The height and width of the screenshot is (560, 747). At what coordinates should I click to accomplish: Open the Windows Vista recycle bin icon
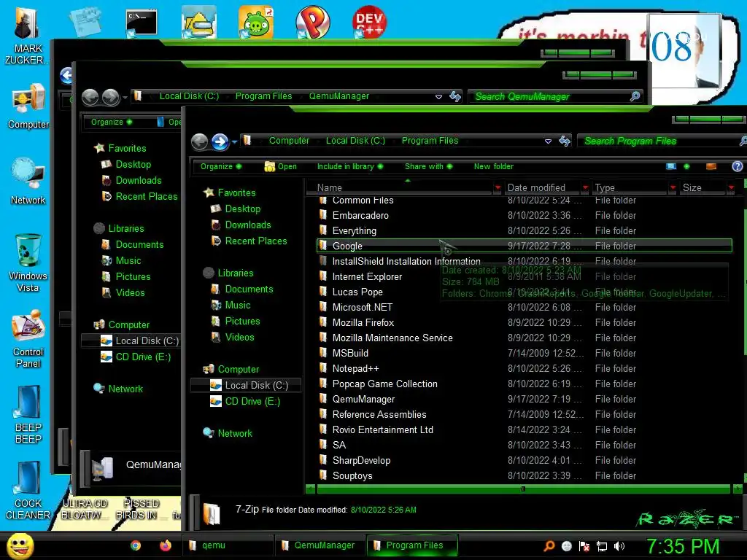click(28, 262)
